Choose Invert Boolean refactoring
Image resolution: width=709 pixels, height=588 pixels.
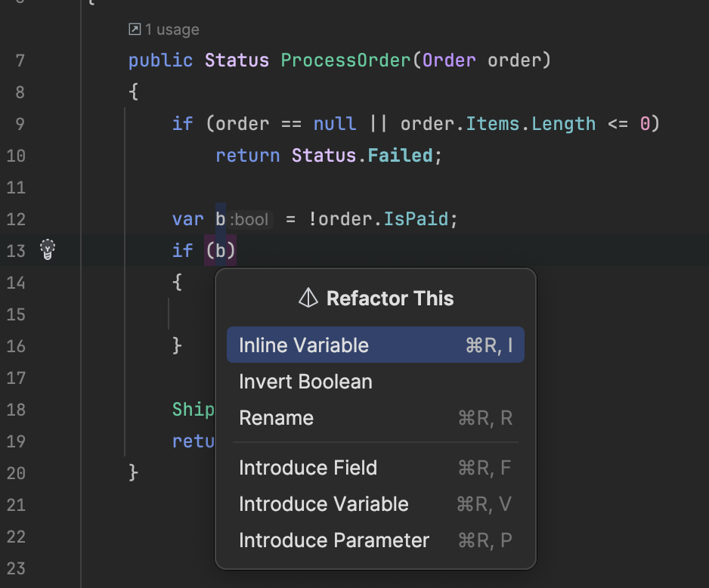[x=305, y=382]
